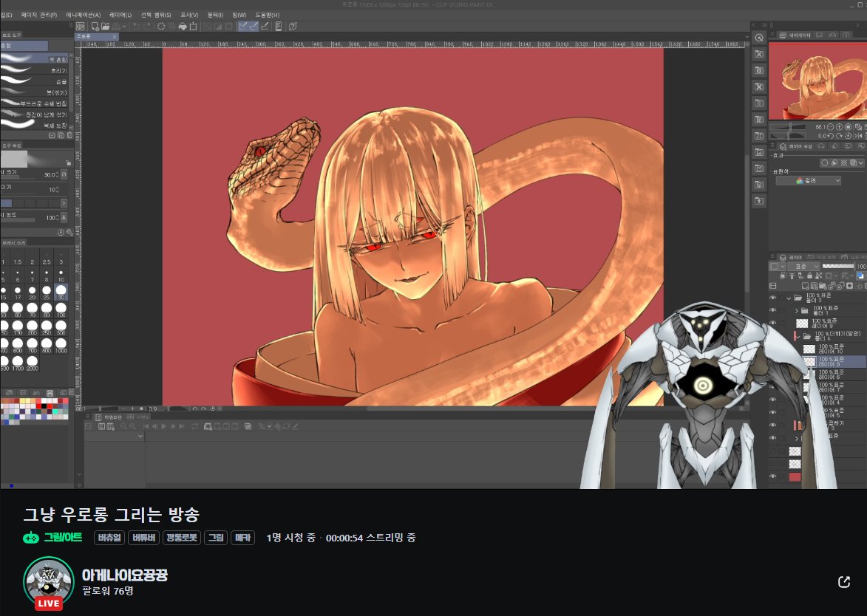Click the Clear/loading circle toolbar icon

161,26
